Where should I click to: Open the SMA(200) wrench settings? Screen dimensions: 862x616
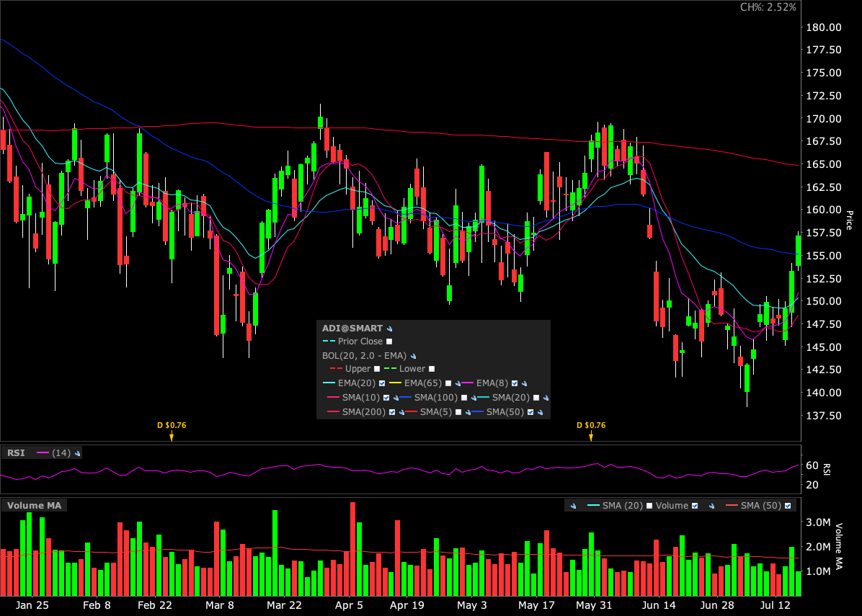click(x=402, y=412)
